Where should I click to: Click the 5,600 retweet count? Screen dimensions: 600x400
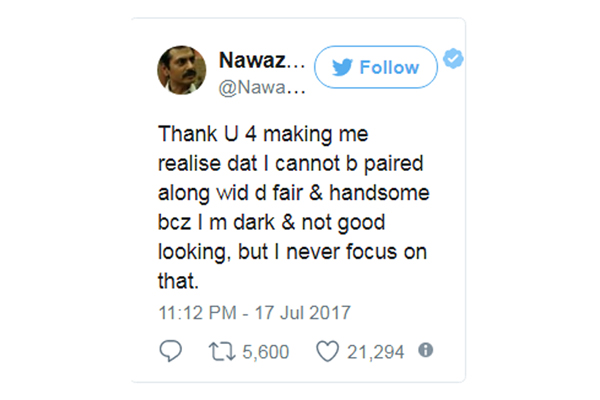click(266, 352)
